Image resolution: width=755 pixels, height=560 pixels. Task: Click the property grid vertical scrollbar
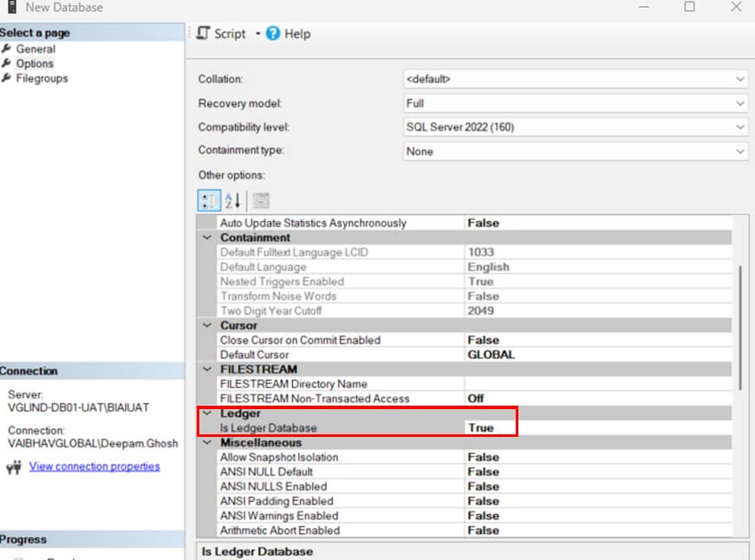(x=740, y=328)
